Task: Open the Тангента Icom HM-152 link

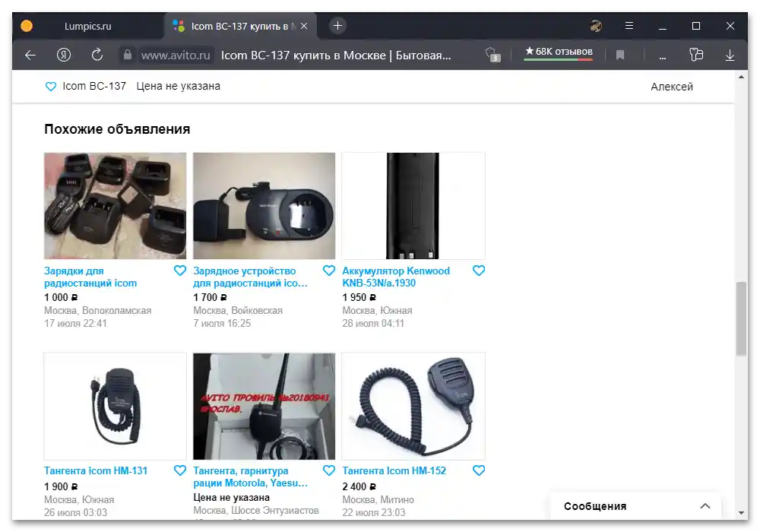Action: [x=394, y=471]
